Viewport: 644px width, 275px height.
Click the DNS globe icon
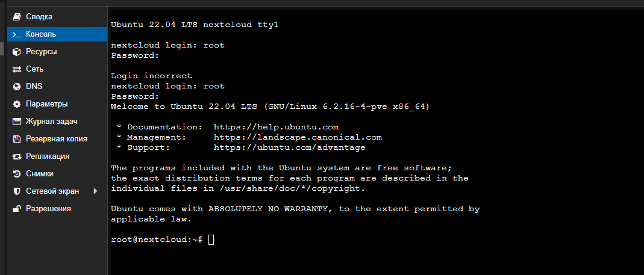click(16, 87)
